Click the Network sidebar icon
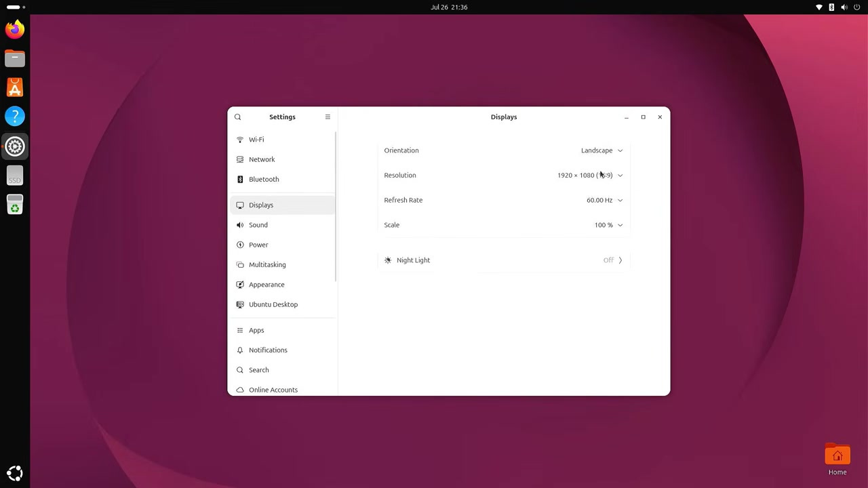 (240, 159)
